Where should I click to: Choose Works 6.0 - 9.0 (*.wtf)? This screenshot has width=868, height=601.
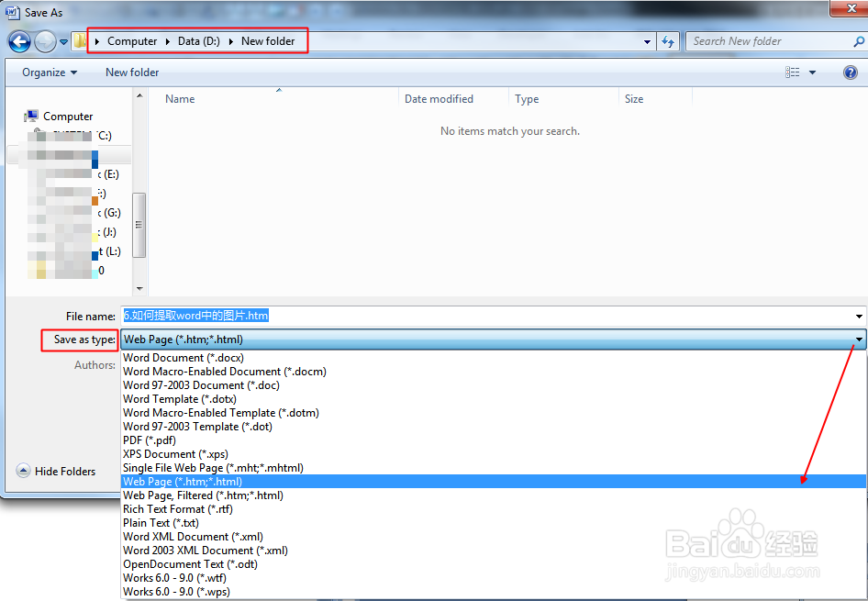click(x=494, y=578)
